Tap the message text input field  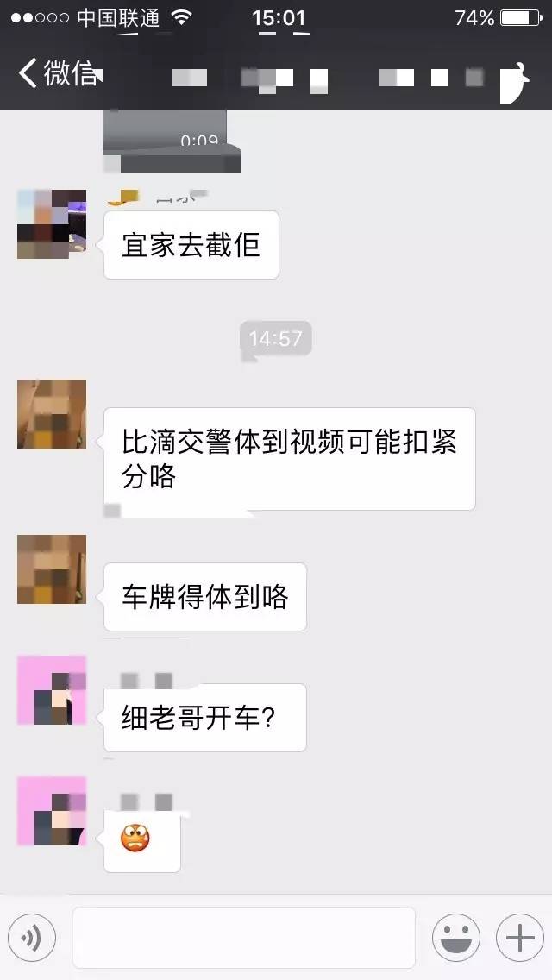tap(244, 938)
